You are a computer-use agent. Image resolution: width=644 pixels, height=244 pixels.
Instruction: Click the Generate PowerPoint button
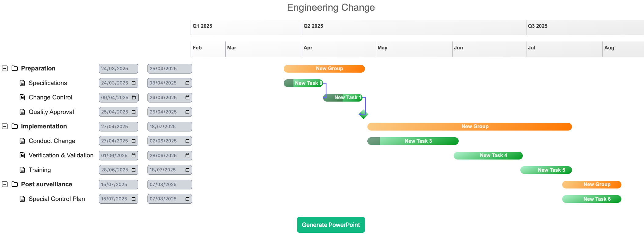(331, 225)
